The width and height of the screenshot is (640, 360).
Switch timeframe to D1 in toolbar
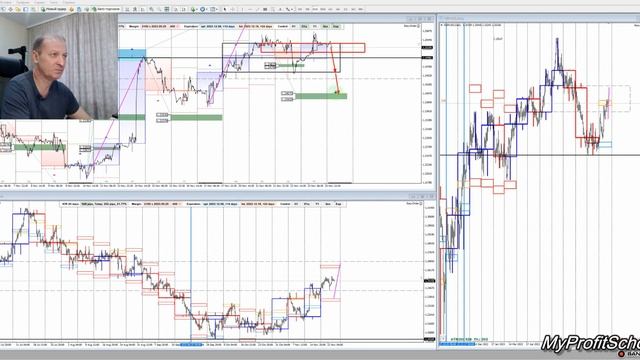[x=346, y=9]
